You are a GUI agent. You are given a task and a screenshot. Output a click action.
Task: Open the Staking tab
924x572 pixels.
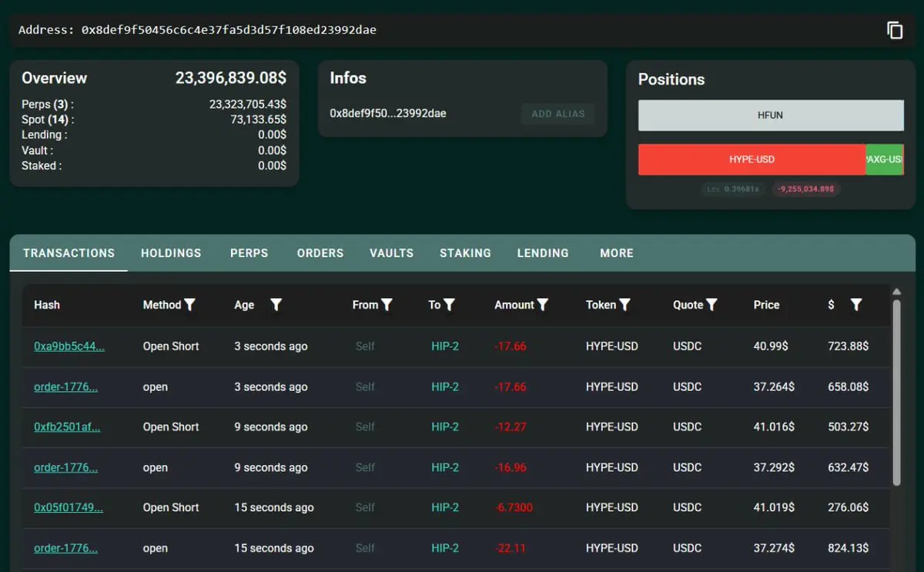pos(465,253)
